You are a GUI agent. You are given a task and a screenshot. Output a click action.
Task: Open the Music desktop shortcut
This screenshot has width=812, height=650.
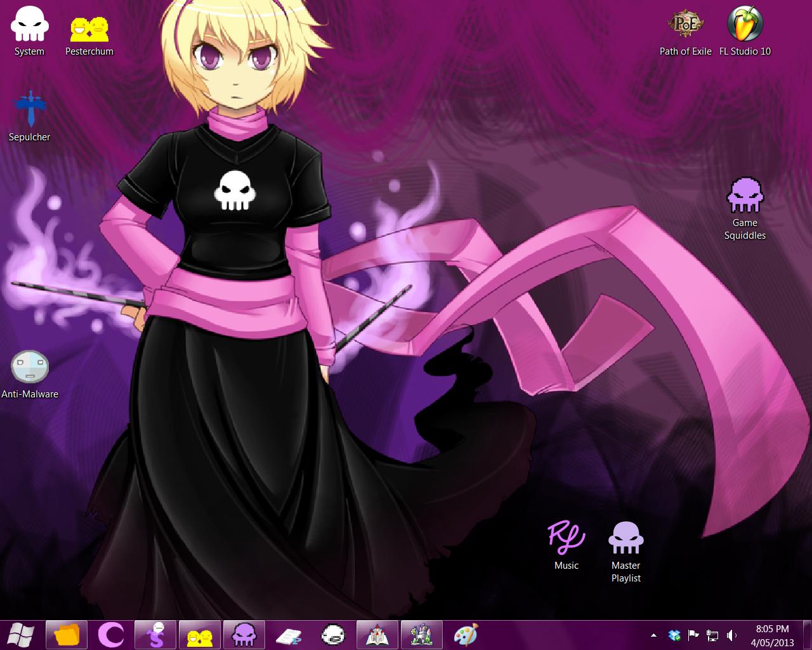coord(566,546)
